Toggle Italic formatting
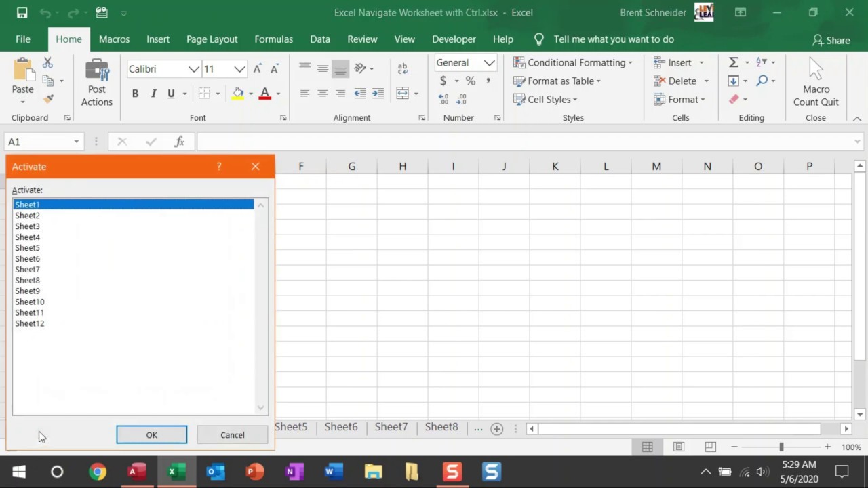 153,94
